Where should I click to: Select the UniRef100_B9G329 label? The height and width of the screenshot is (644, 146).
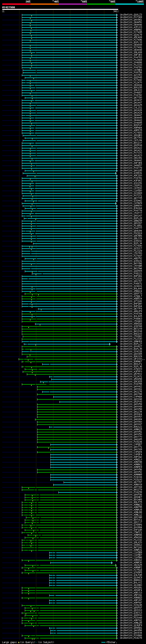[131, 357]
